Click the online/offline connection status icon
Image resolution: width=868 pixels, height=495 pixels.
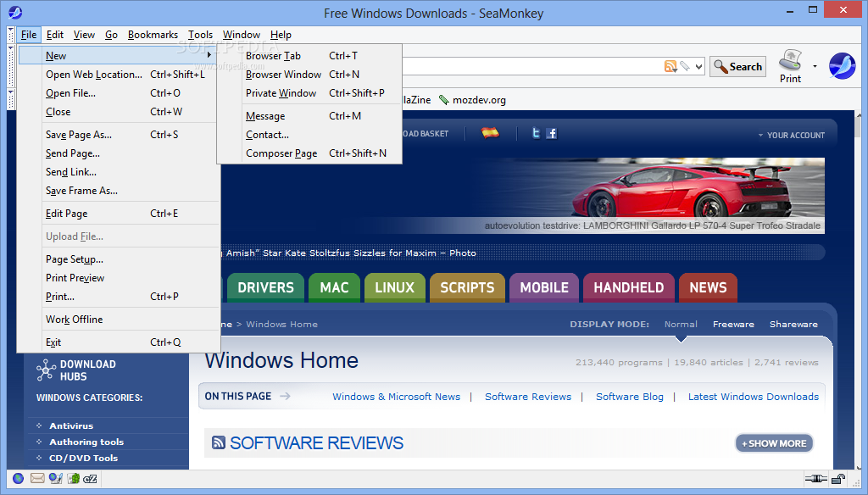[x=815, y=478]
